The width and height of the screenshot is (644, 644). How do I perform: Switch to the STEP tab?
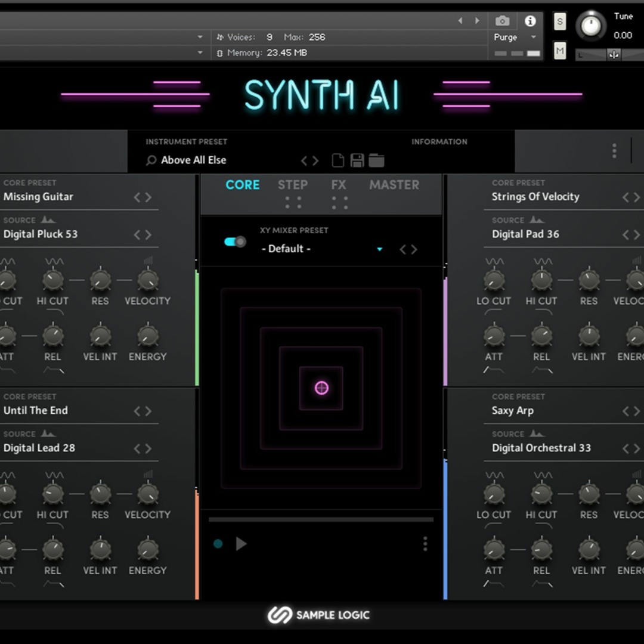coord(293,185)
